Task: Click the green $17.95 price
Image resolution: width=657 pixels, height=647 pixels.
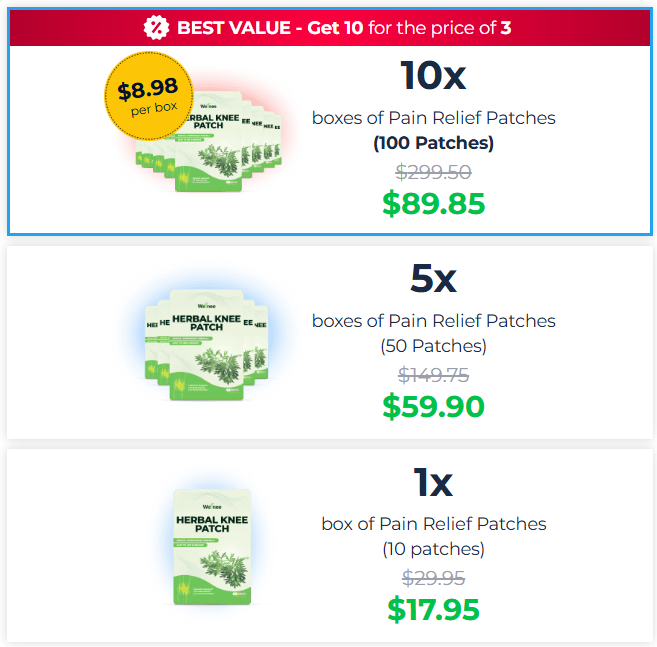Action: pos(433,609)
